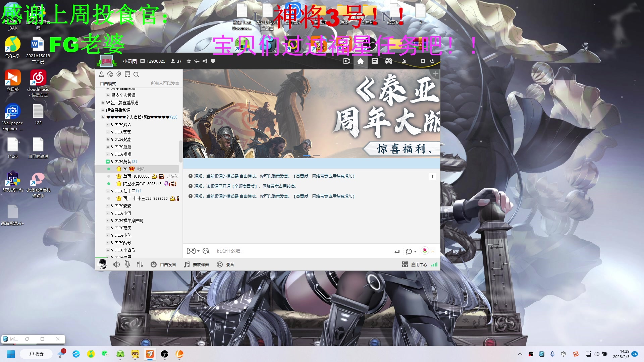Image resolution: width=644 pixels, height=362 pixels.
Task: Toggle the speaker volume icon
Action: [116, 264]
